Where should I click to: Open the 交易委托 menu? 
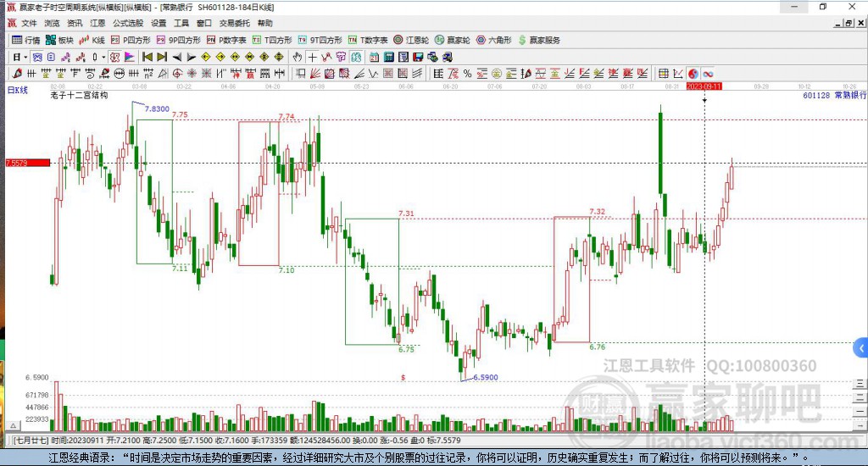234,23
